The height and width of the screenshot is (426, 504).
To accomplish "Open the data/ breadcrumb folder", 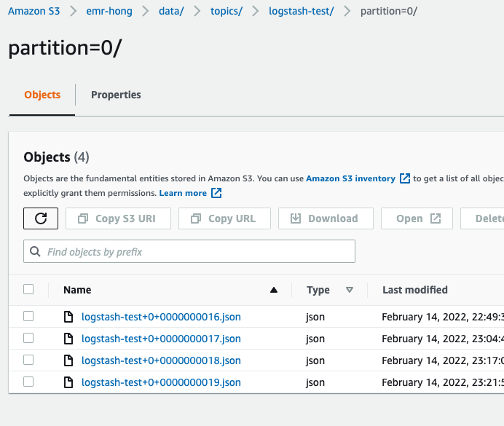I will coord(171,11).
